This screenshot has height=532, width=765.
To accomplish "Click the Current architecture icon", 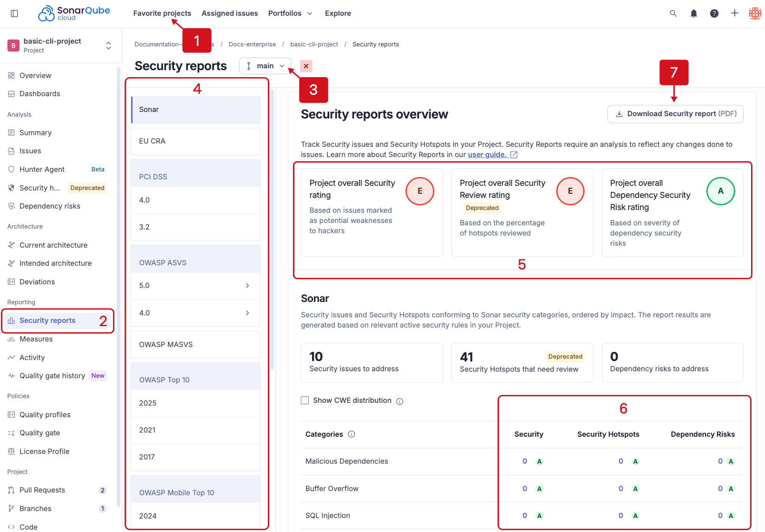I will click(x=12, y=245).
